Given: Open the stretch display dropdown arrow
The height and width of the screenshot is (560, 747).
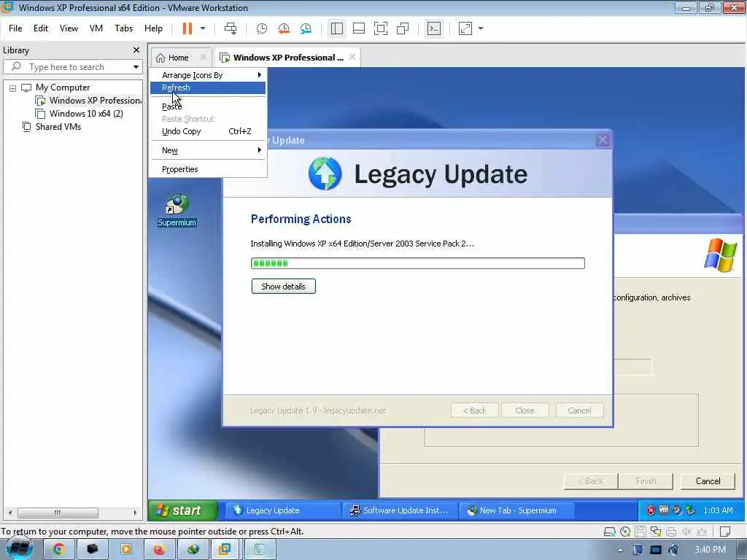Looking at the screenshot, I should pyautogui.click(x=481, y=28).
